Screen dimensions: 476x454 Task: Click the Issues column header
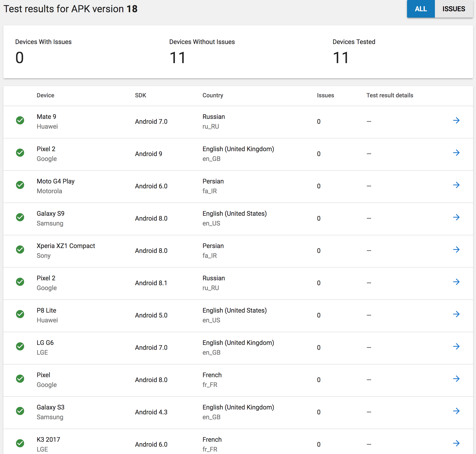[325, 95]
